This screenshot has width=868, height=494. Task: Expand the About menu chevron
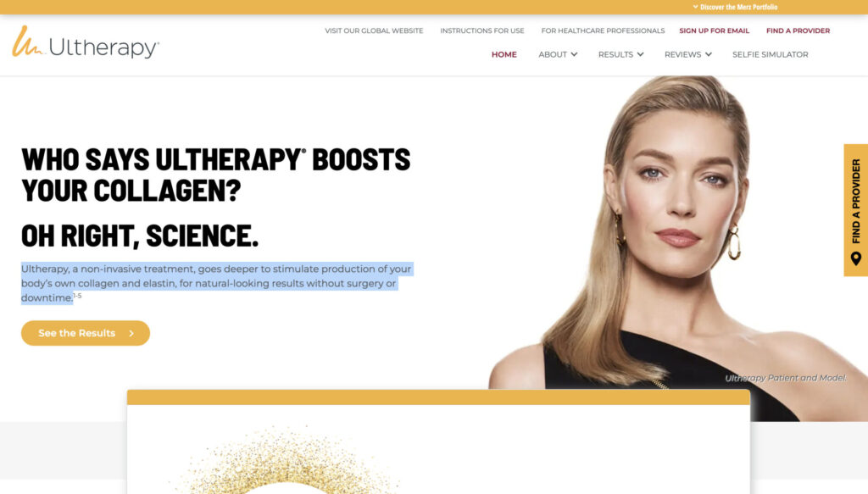click(574, 54)
